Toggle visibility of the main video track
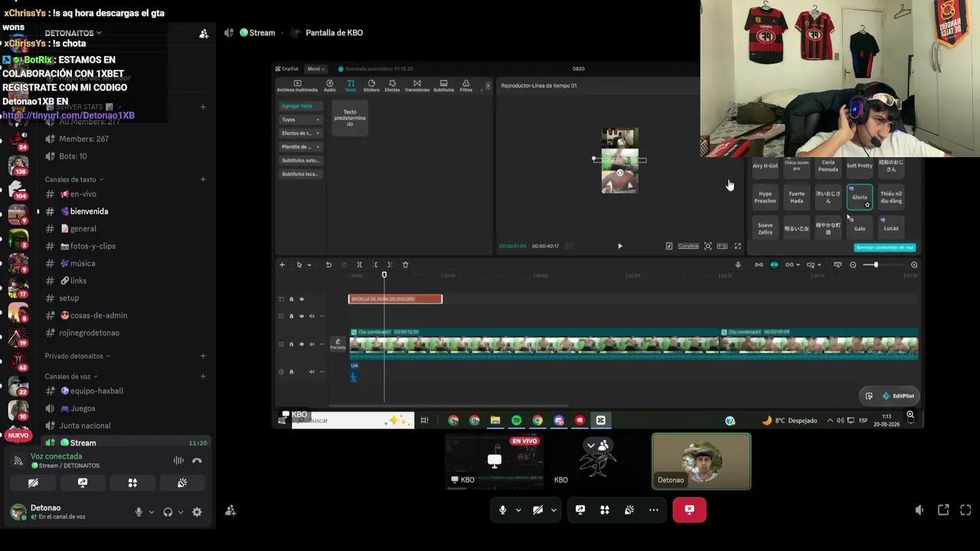This screenshot has height=551, width=980. click(302, 344)
